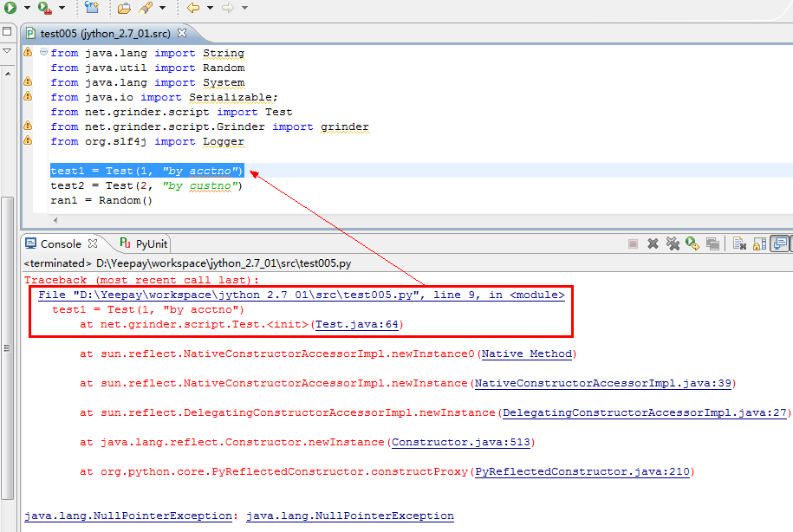Open the Back history dropdown arrow
The width and height of the screenshot is (793, 532).
pyautogui.click(x=209, y=8)
